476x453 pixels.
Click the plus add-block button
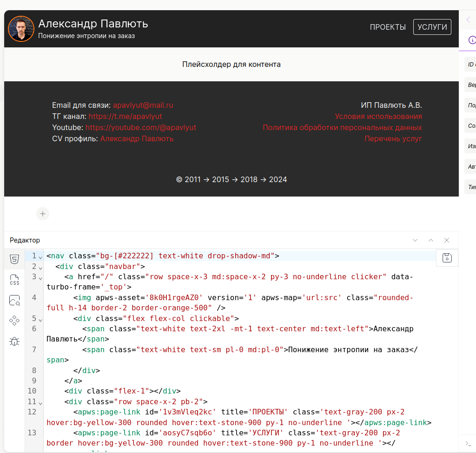click(43, 214)
